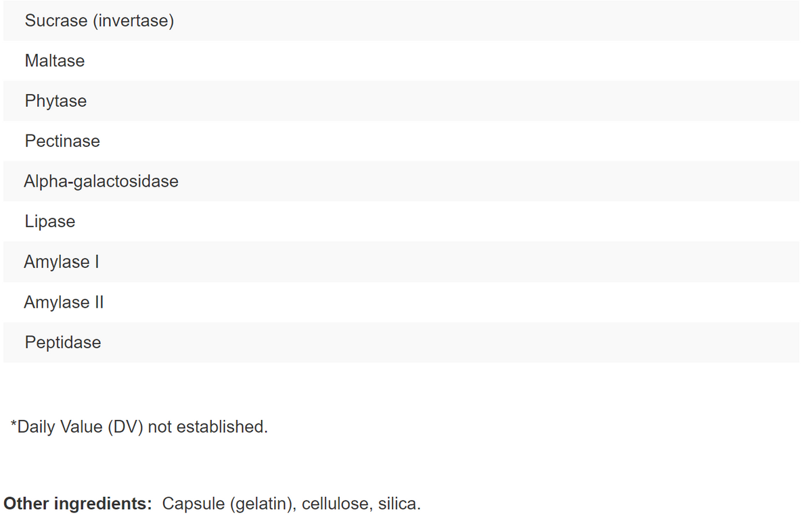812x522 pixels.
Task: Click the word Sucrase in the first row
Action: click(x=55, y=21)
